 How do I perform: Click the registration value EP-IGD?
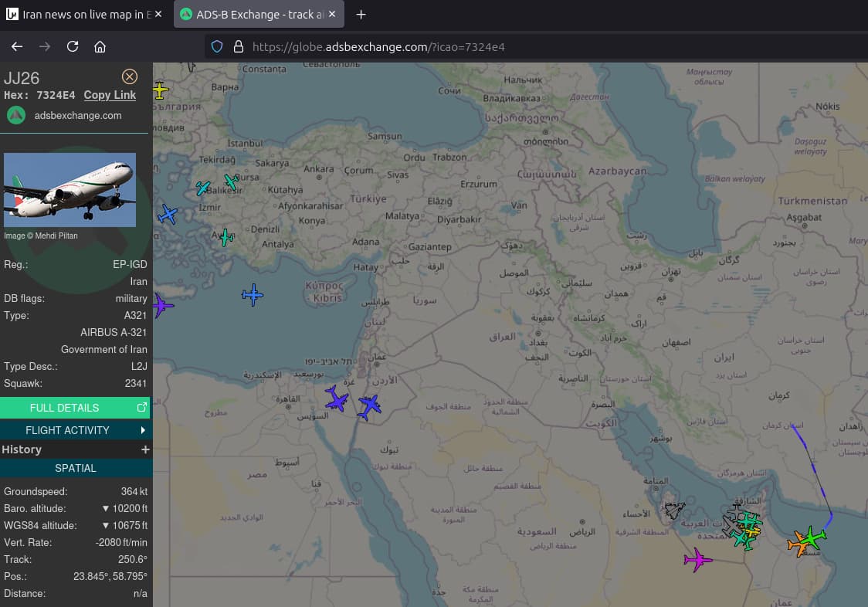tap(130, 265)
